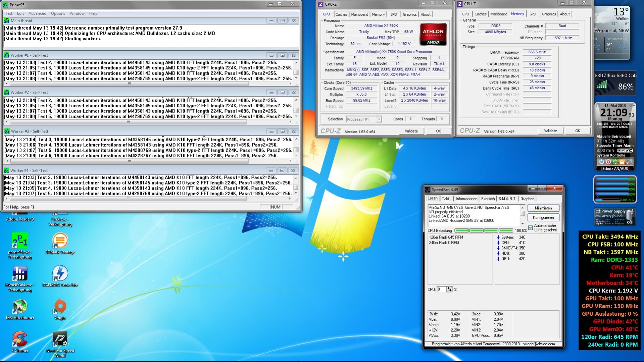Select the HWiNFO64.exe desktop shortcut
Screen dimensions: 644x362
(x=20, y=278)
